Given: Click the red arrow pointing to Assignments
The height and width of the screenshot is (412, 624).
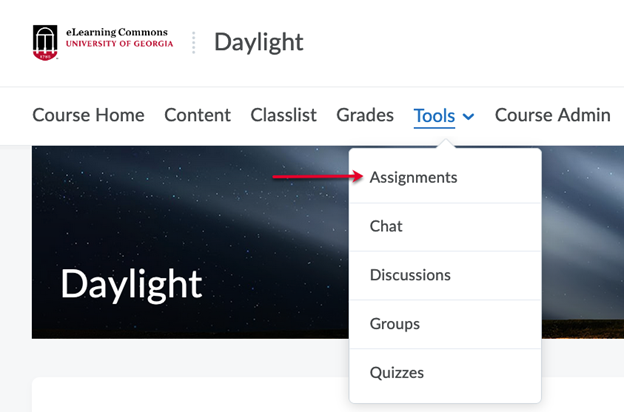Looking at the screenshot, I should (318, 176).
